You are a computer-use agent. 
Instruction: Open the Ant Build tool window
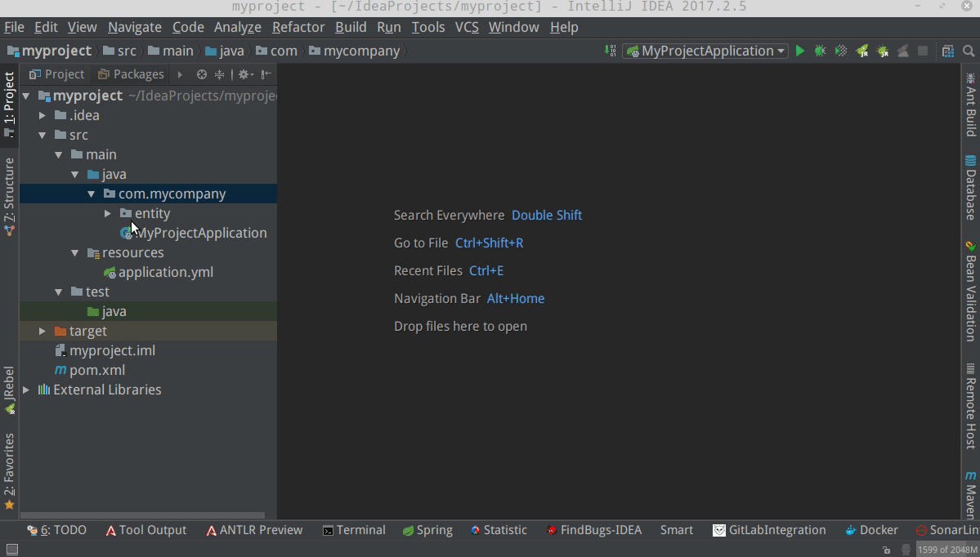tap(971, 105)
